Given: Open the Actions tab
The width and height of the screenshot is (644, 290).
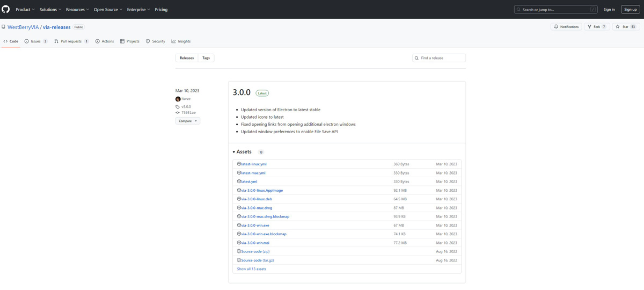Looking at the screenshot, I should pyautogui.click(x=105, y=41).
